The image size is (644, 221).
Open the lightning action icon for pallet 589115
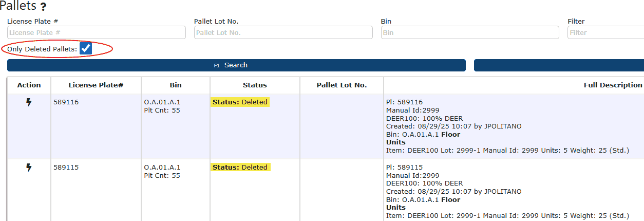tap(29, 168)
